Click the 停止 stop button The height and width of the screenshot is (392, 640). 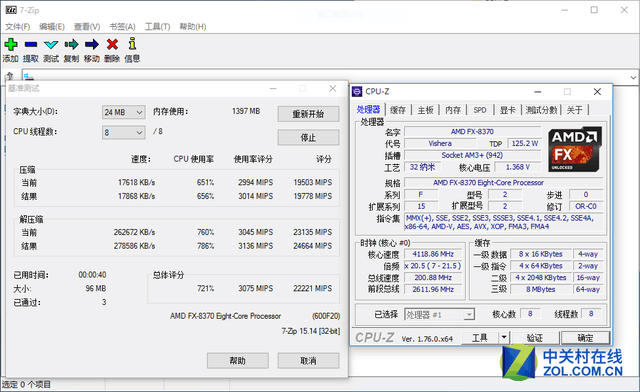point(308,137)
